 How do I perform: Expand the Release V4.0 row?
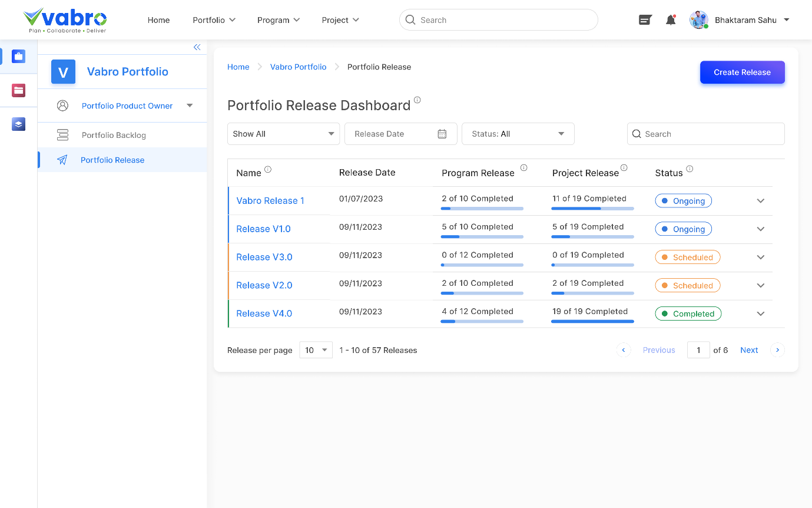761,314
